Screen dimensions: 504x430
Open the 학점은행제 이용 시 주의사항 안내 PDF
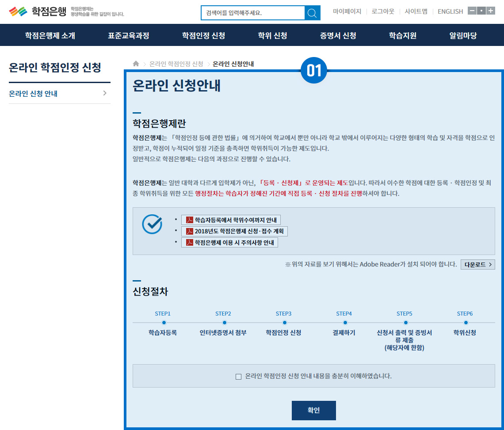pyautogui.click(x=229, y=243)
